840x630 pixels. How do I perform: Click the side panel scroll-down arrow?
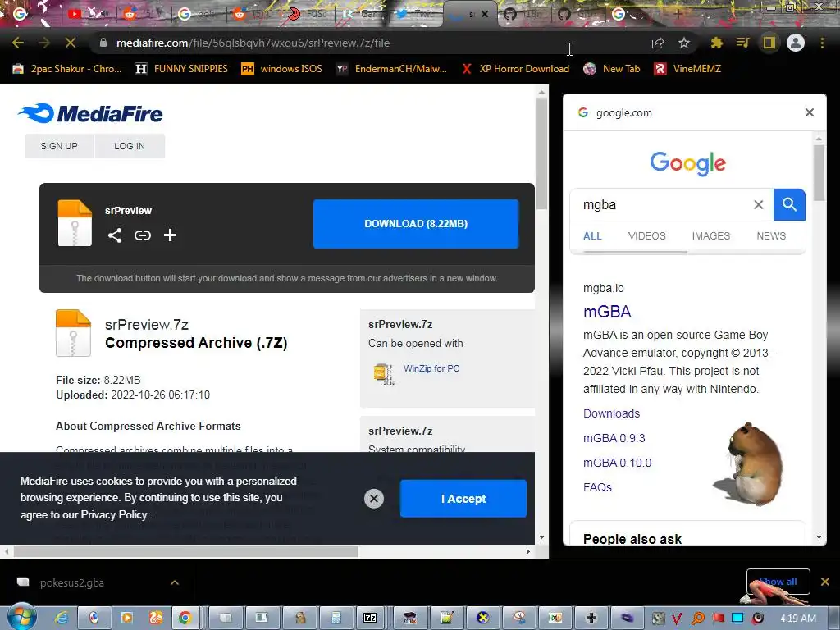(x=819, y=537)
